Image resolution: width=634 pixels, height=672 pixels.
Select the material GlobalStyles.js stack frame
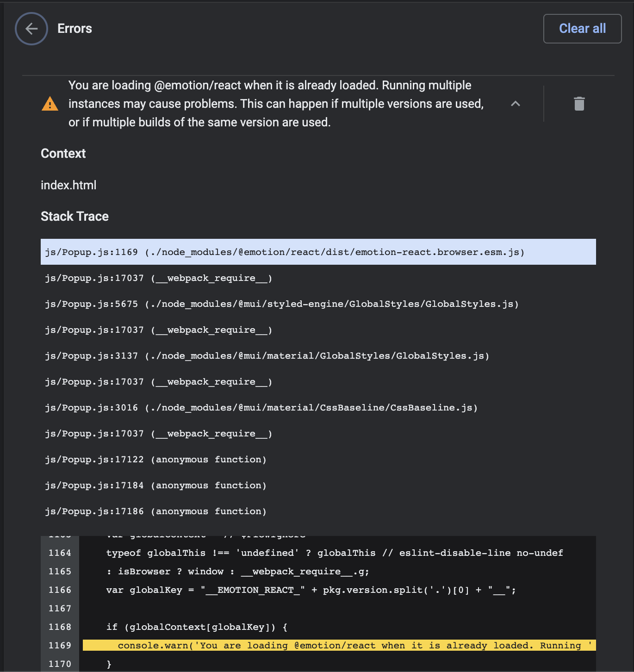click(x=318, y=355)
